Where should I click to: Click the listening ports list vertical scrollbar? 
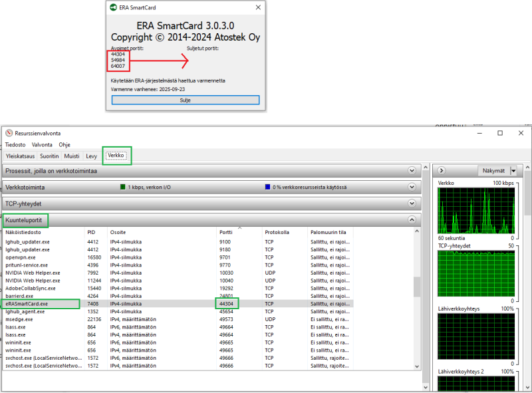click(417, 287)
